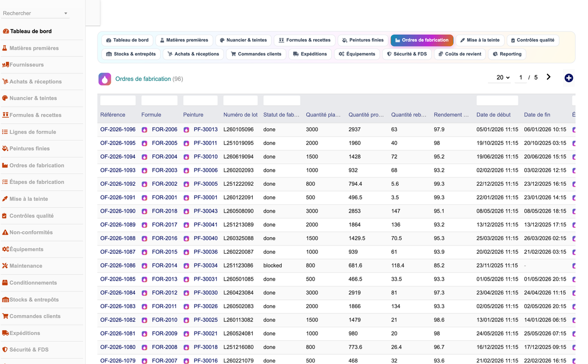588x364 pixels.
Task: Open the Sécurité & FDS top tab
Action: 407,54
